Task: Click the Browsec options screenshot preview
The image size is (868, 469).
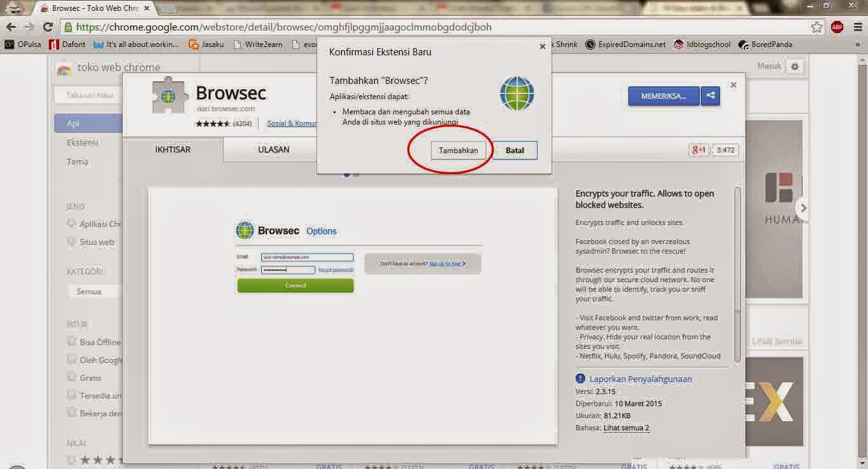Action: (x=352, y=315)
